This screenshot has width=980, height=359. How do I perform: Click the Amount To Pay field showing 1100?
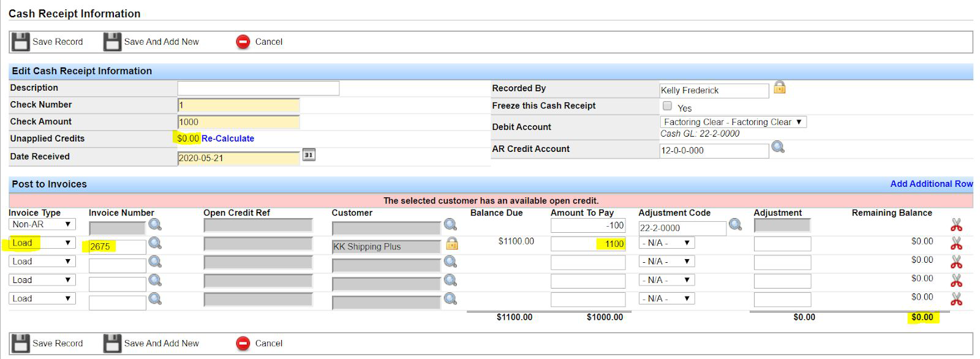[588, 244]
